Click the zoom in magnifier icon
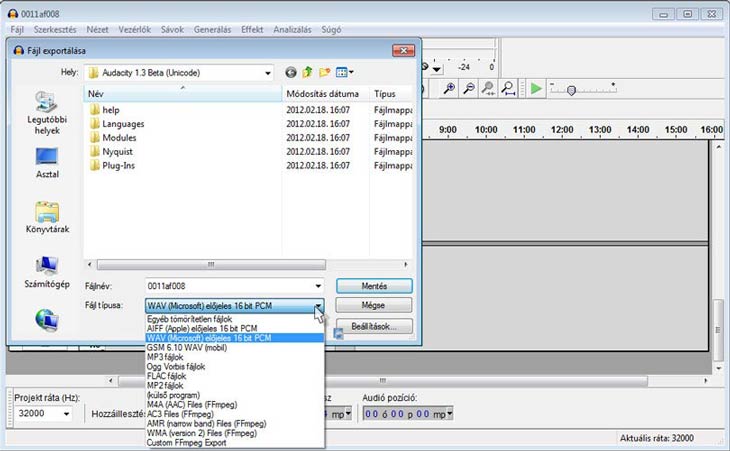This screenshot has height=451, width=730. tap(451, 89)
